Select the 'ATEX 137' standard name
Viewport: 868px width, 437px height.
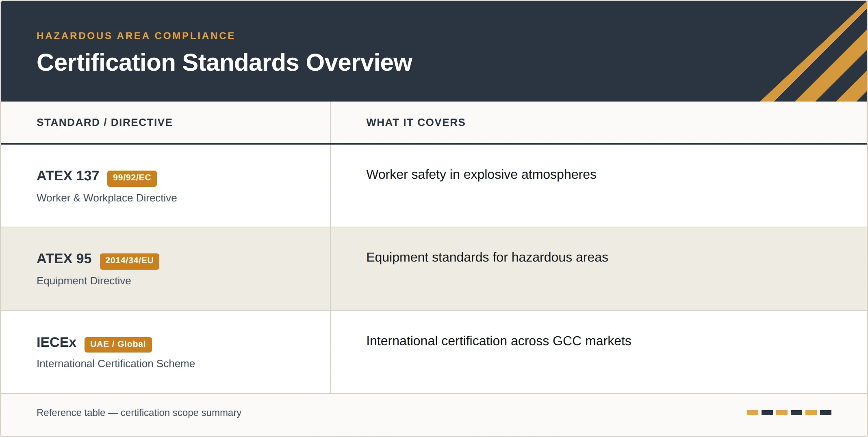(x=68, y=176)
